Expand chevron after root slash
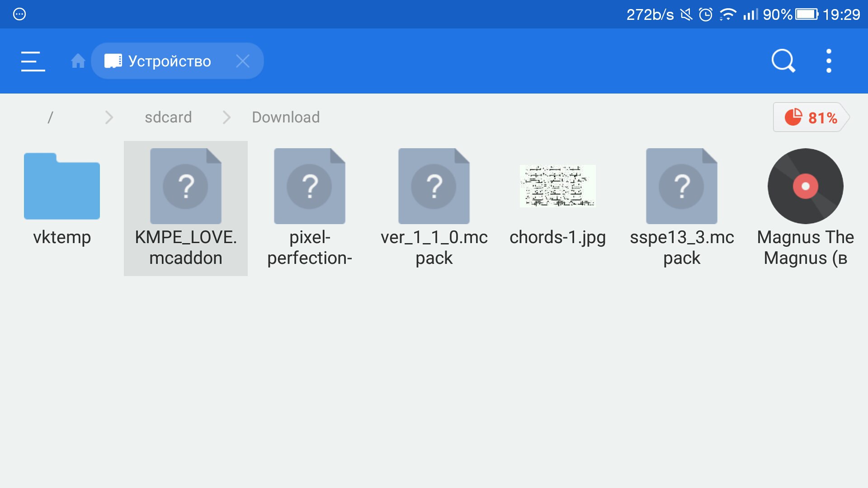The image size is (868, 488). pos(109,117)
